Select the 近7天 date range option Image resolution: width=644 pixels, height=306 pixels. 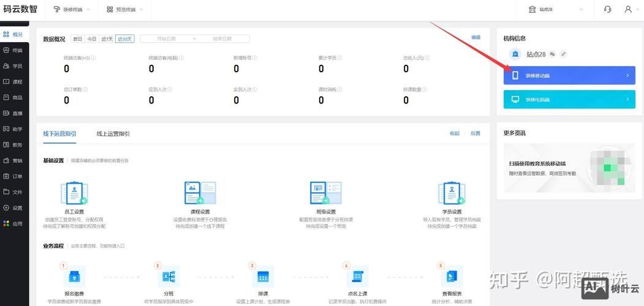pos(107,39)
